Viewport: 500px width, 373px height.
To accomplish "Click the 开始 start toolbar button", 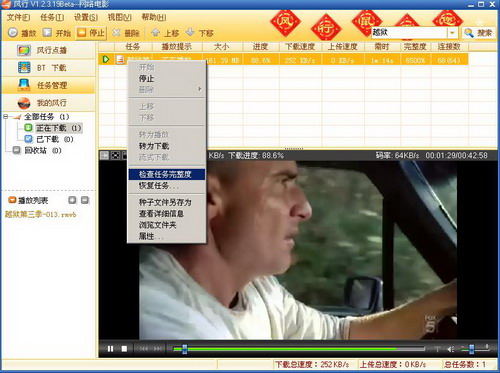I will (x=57, y=33).
